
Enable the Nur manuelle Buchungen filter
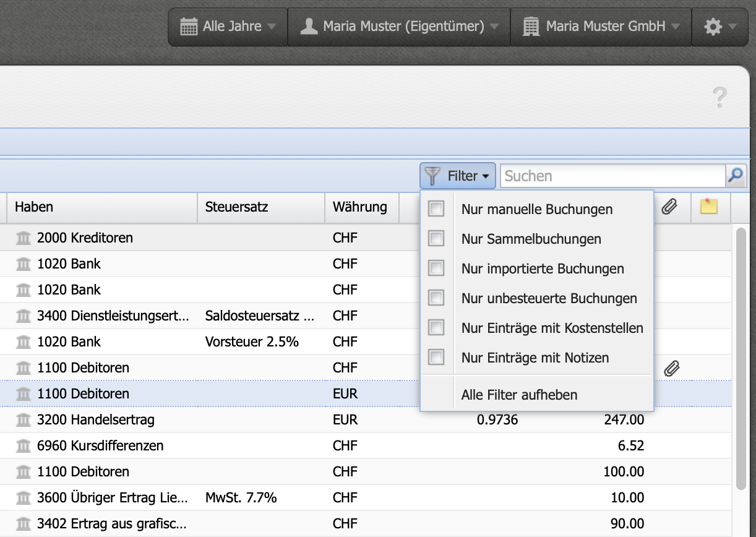(x=436, y=209)
